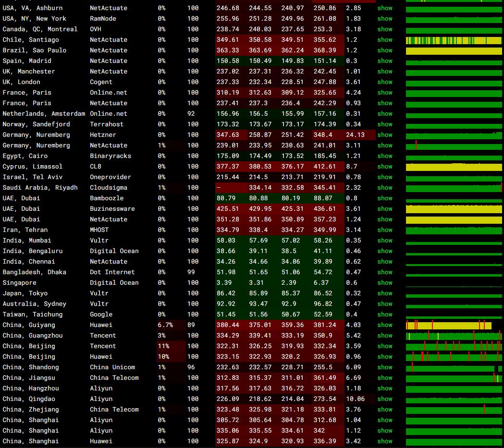Viewport: 504px width, 448px height.
Task: Click 'show' link for USA, VA, Ashburn row
Action: point(385,8)
